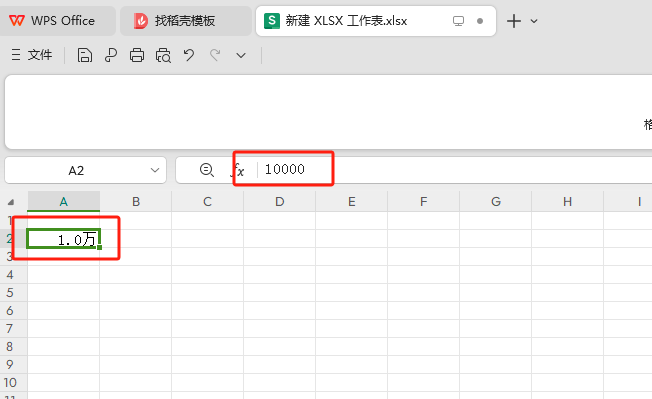Click the zoom magnifier icon in formula bar
The image size is (652, 399).
click(x=207, y=170)
